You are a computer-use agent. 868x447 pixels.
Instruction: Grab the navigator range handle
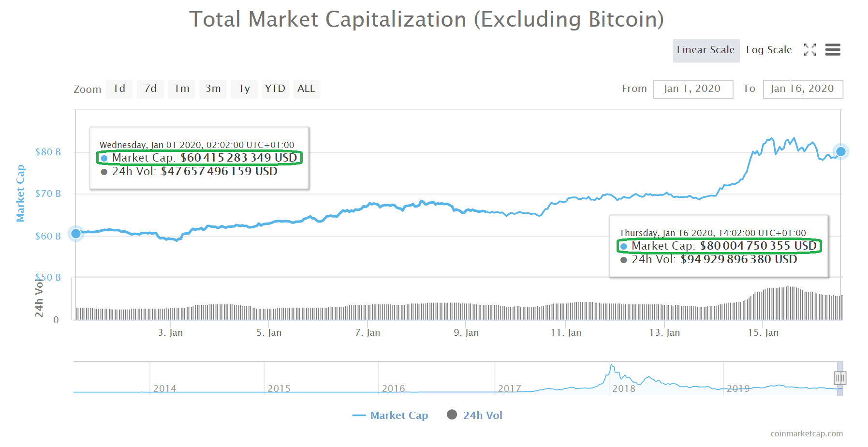click(x=840, y=378)
